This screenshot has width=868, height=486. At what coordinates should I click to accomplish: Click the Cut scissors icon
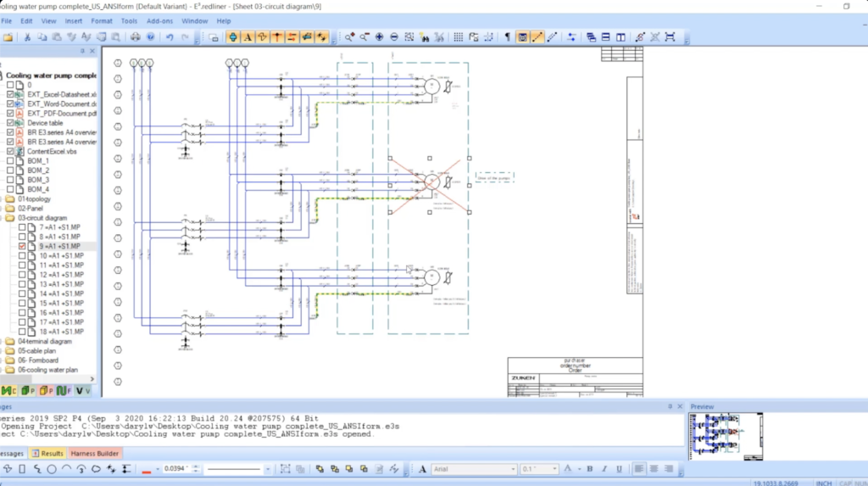coord(27,37)
